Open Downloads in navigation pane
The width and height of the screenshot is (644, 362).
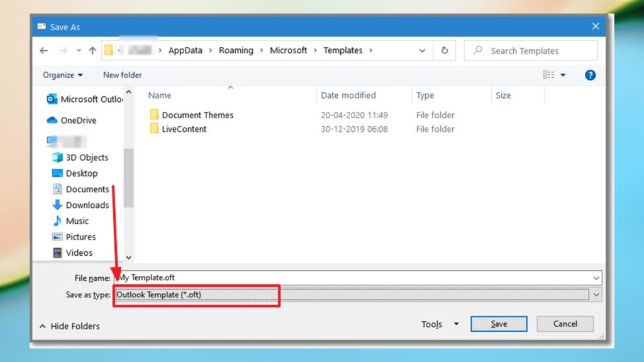click(80, 205)
